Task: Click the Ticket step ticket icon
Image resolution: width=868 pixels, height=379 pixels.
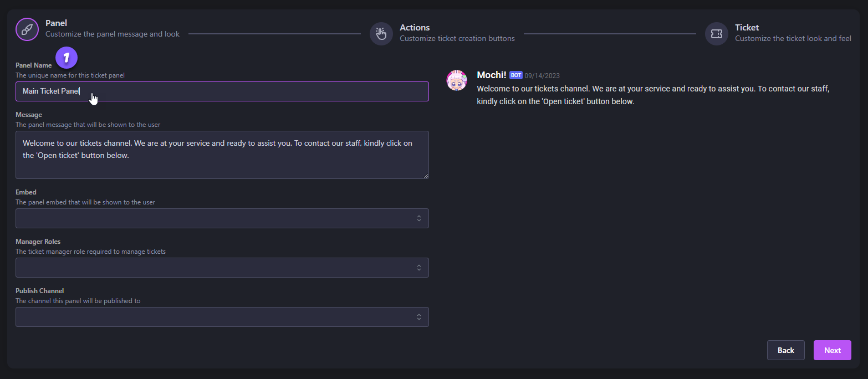Action: click(716, 34)
